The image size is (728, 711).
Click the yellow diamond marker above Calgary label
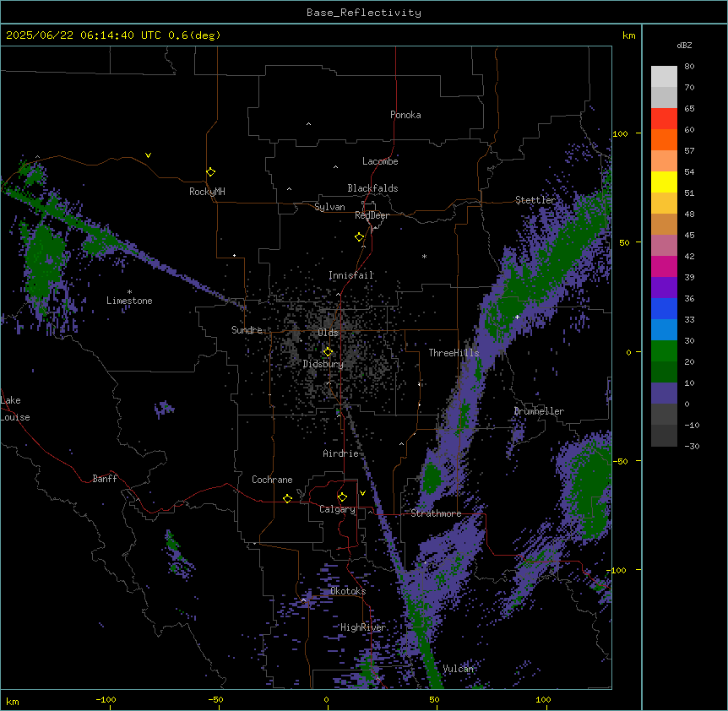tap(342, 497)
